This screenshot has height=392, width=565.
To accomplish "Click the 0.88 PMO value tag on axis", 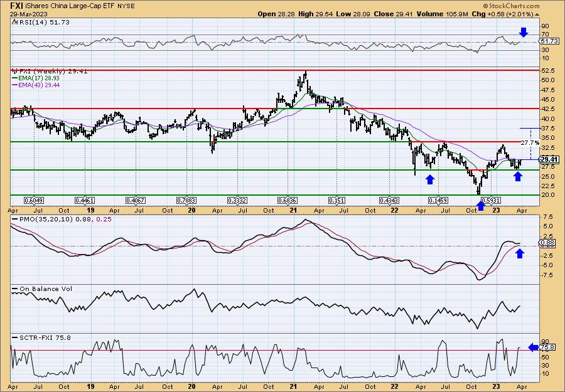I will click(x=548, y=243).
